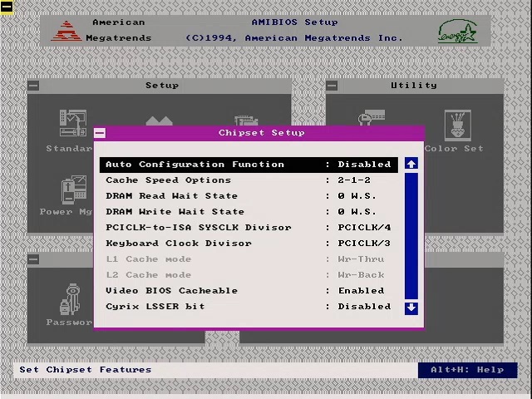Click the Disabled value of Auto Configuration
The width and height of the screenshot is (532, 399).
coord(364,165)
